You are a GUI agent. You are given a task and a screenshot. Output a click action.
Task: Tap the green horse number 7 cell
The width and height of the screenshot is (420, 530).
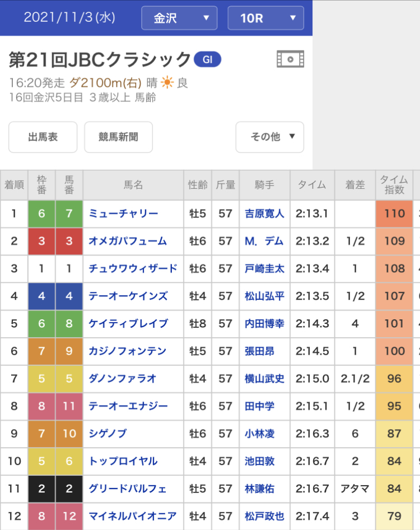(69, 213)
